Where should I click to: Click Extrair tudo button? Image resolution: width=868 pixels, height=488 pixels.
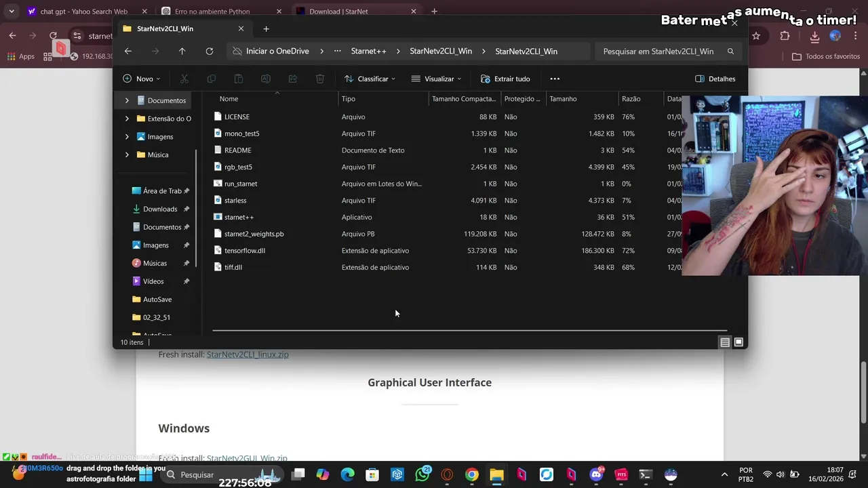pyautogui.click(x=505, y=79)
